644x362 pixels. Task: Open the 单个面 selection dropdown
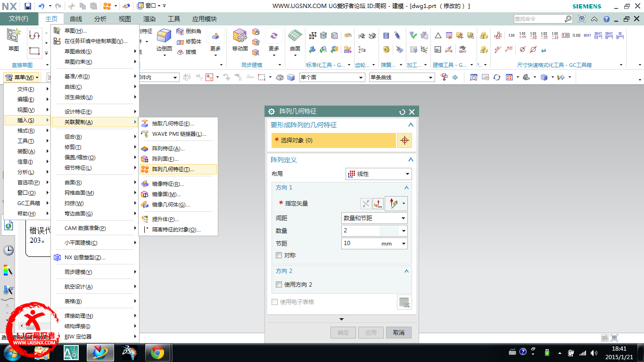(x=332, y=77)
